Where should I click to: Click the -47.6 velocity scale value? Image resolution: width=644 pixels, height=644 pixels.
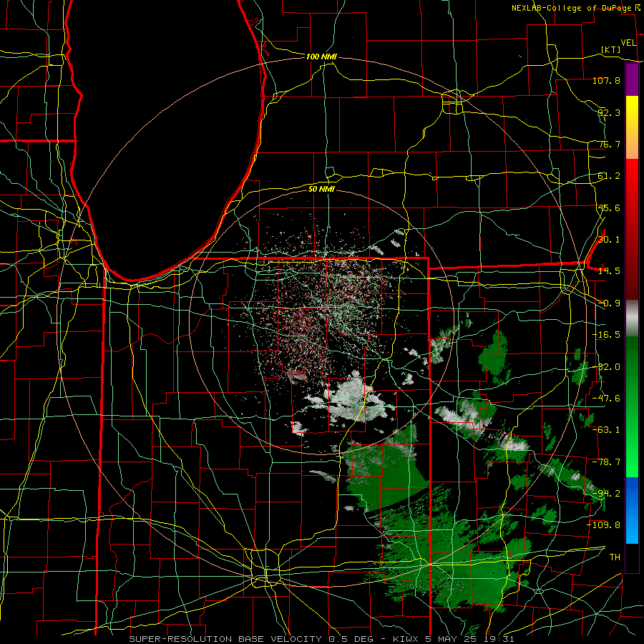pyautogui.click(x=606, y=399)
